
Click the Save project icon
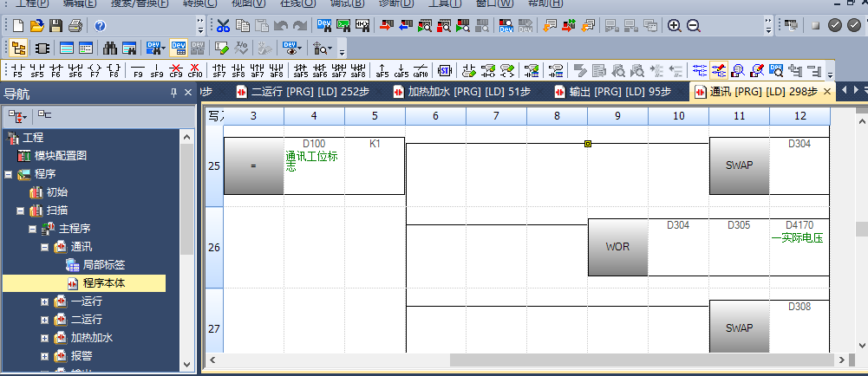pos(55,26)
